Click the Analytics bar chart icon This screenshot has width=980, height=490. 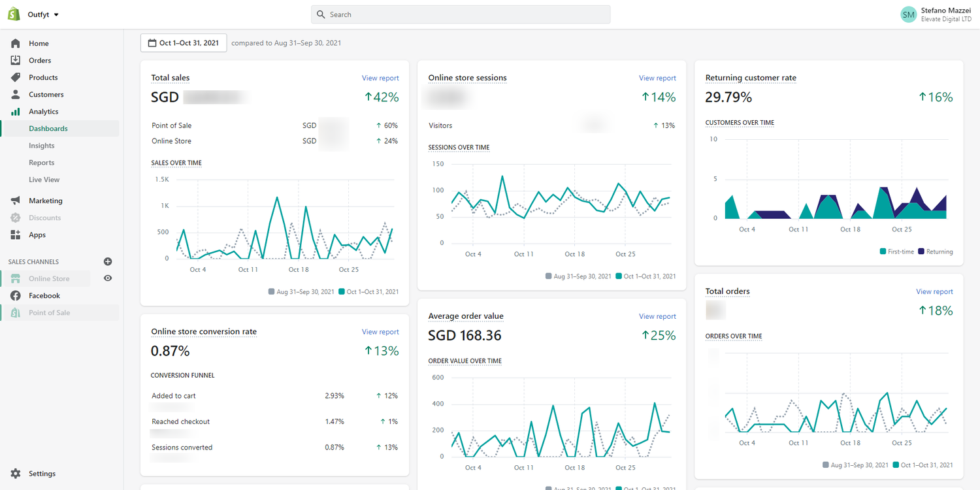pos(16,112)
